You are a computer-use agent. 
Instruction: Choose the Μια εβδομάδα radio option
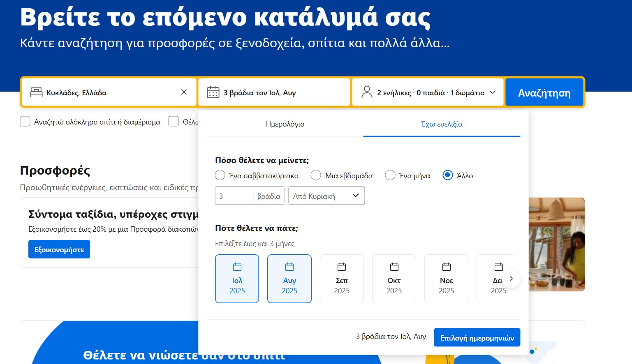(316, 175)
